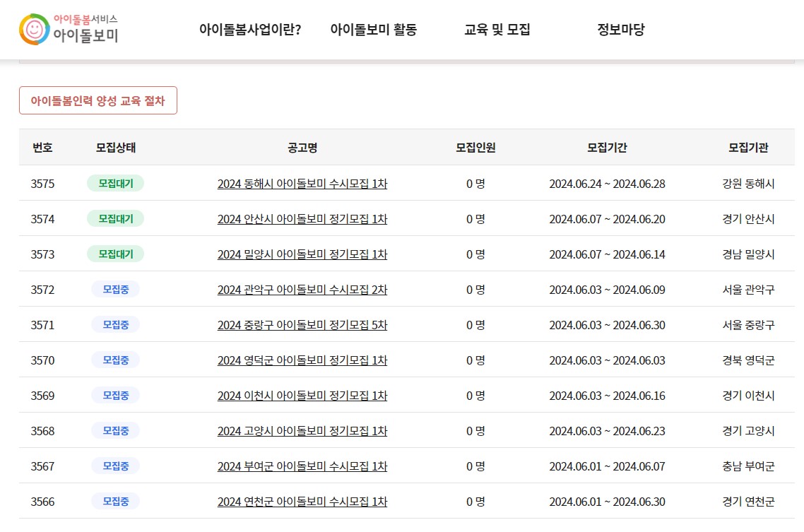804x532 pixels.
Task: Click 충남 부여군 agency cell
Action: (x=749, y=466)
